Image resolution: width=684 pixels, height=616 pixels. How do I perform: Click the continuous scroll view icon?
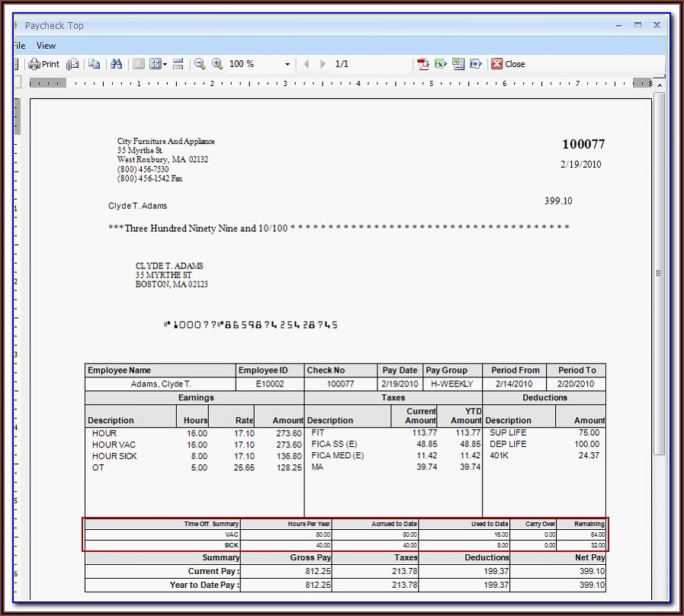click(x=178, y=64)
